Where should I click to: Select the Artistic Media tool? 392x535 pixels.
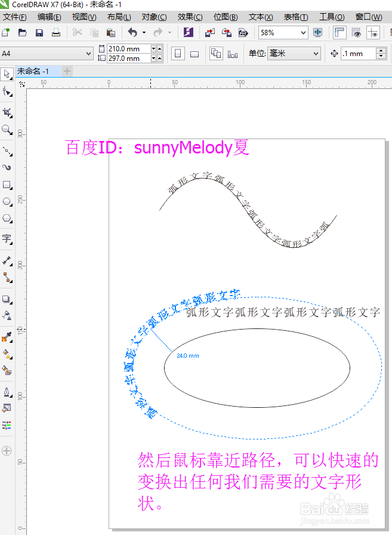7,168
